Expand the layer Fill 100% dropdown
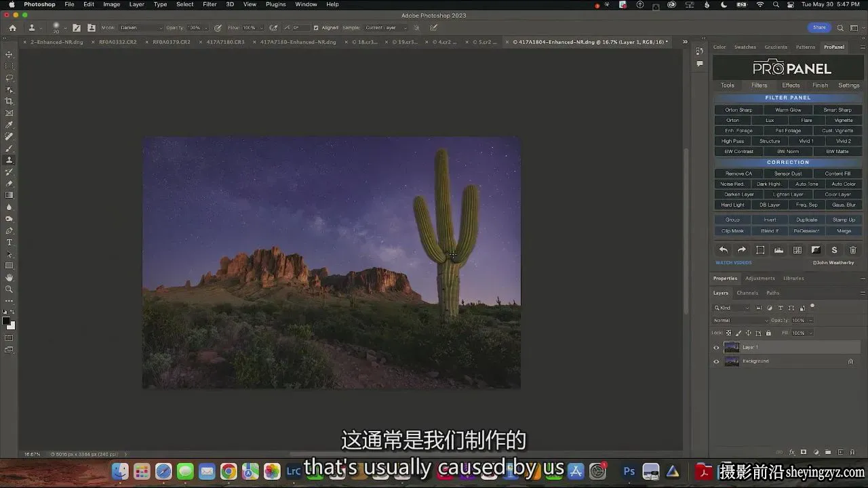This screenshot has width=868, height=488. [x=810, y=333]
